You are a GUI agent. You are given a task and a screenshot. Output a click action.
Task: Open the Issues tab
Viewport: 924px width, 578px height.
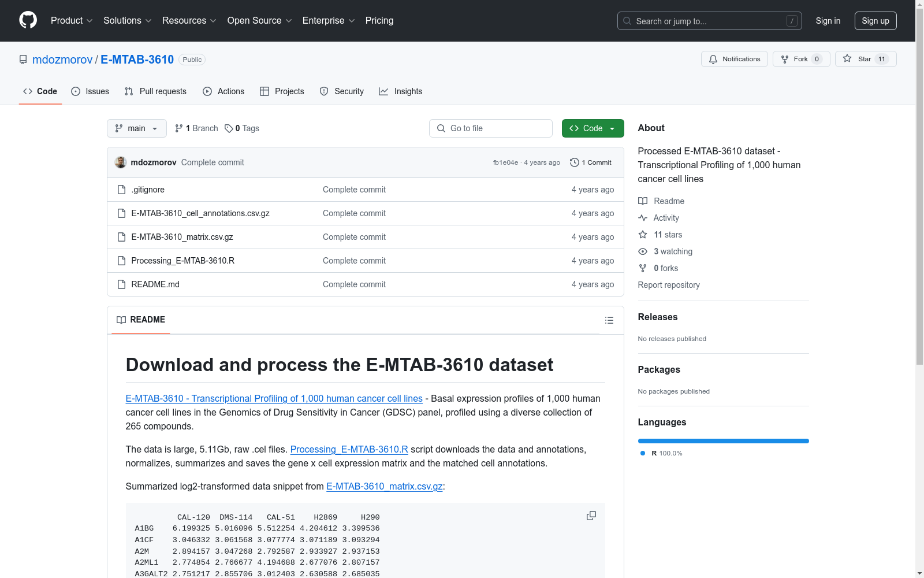point(90,91)
